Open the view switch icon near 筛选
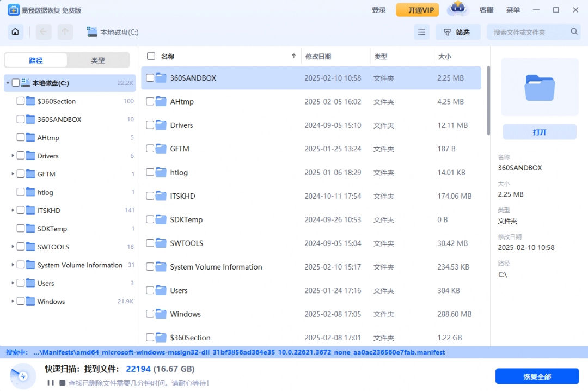 pos(421,32)
